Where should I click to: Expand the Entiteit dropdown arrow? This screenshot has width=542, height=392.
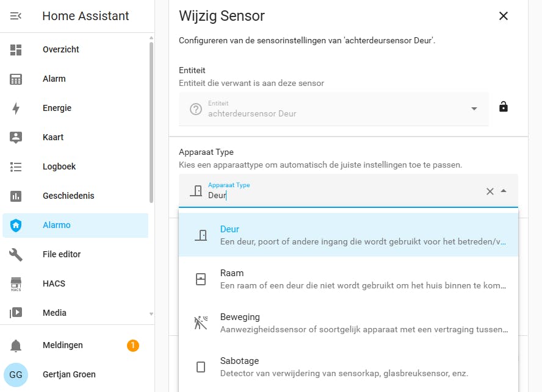click(x=474, y=109)
